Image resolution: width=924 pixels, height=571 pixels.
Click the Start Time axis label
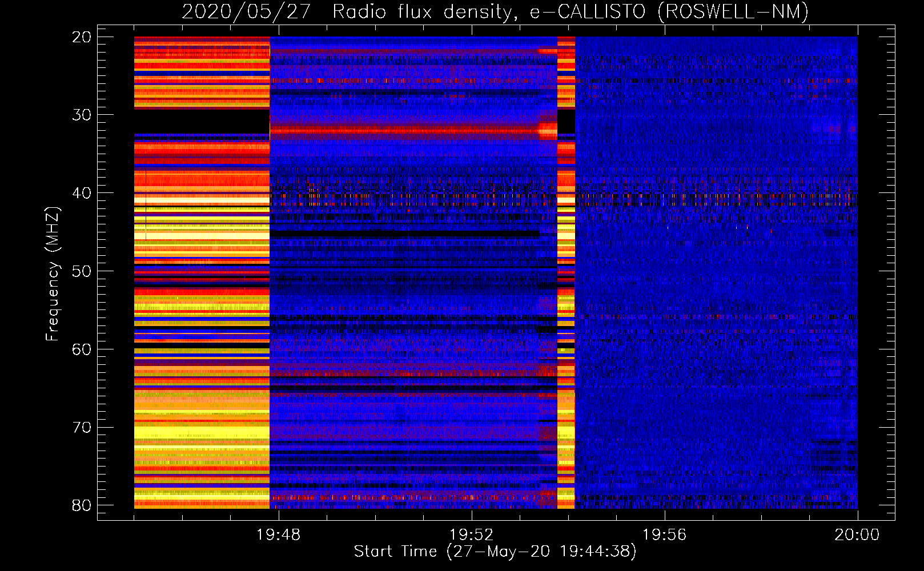point(495,551)
